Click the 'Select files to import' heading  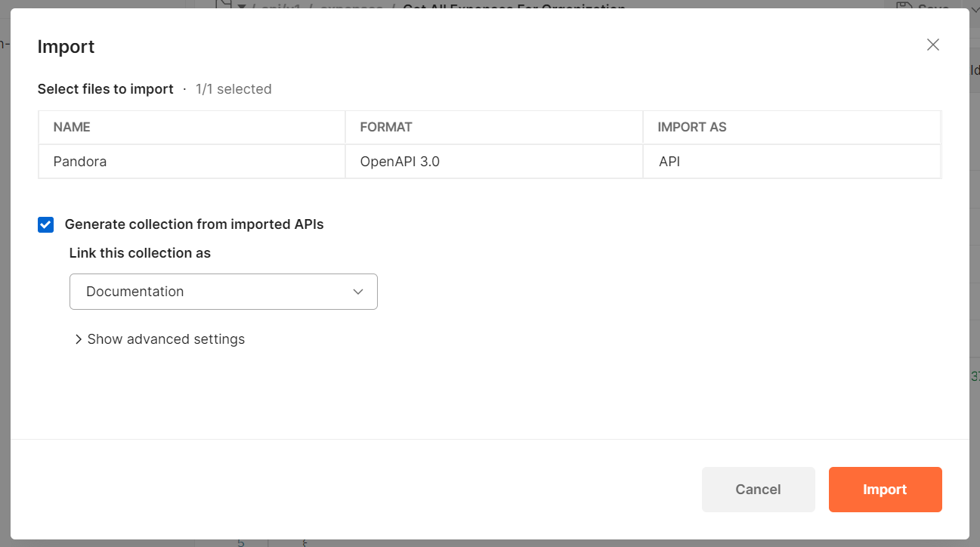pos(105,89)
